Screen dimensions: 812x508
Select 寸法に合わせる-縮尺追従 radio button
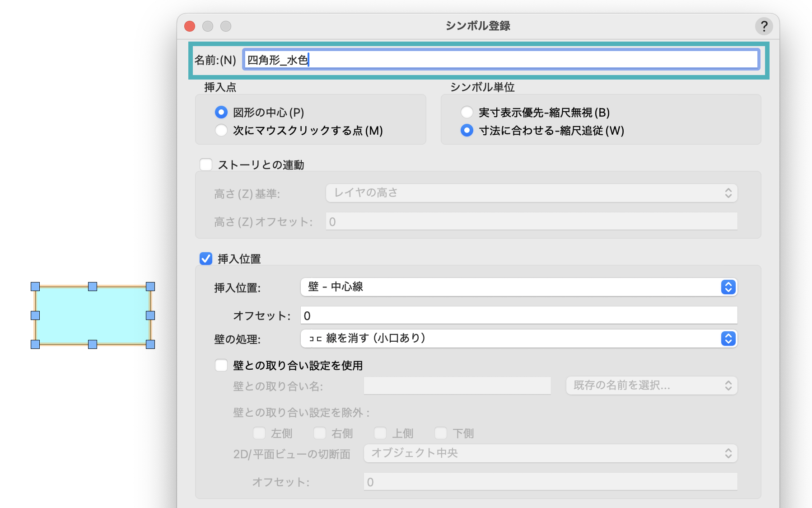pyautogui.click(x=467, y=131)
